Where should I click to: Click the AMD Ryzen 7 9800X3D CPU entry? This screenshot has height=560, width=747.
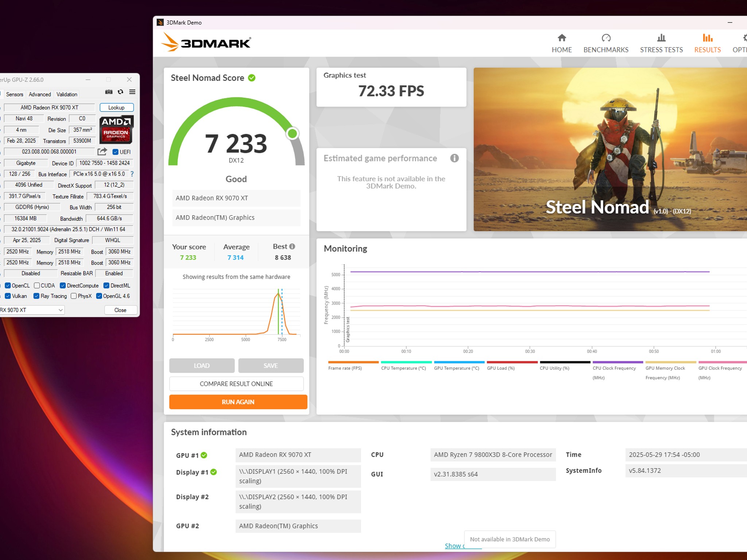pos(493,455)
